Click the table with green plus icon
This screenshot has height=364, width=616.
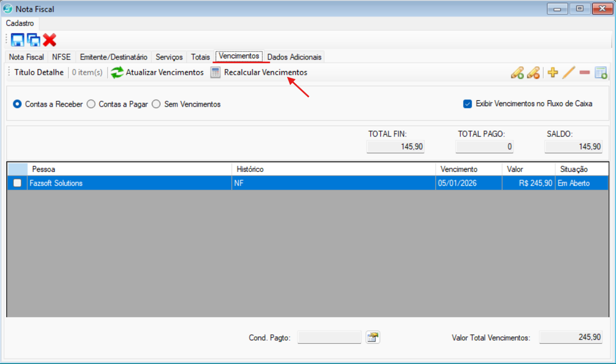click(601, 73)
